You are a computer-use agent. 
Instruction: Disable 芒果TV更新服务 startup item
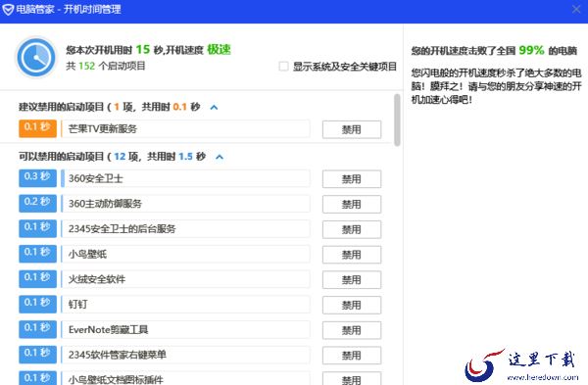[x=352, y=129]
